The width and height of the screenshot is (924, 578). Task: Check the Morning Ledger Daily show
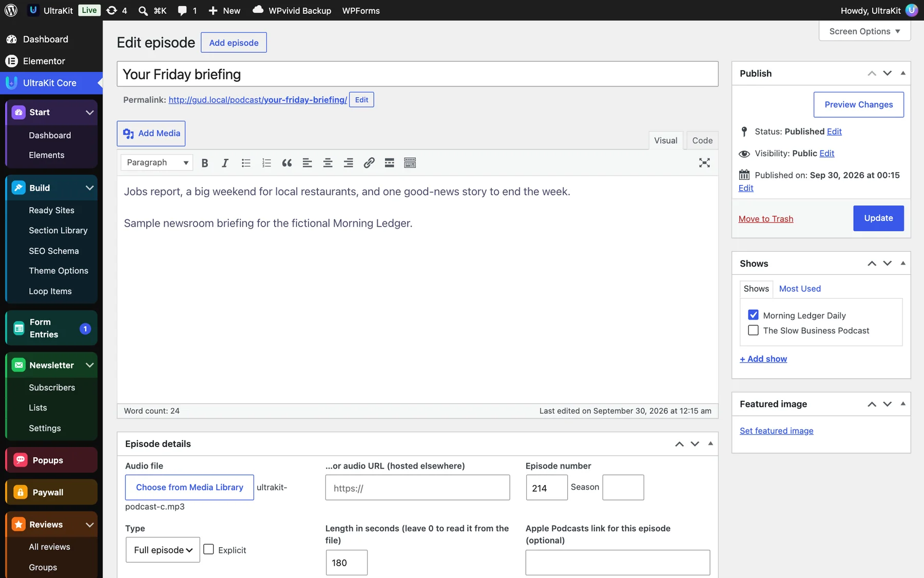click(x=753, y=315)
